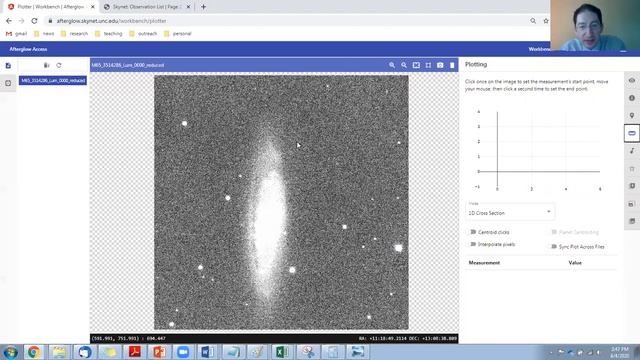Image resolution: width=640 pixels, height=360 pixels.
Task: Click the Afterglow Access title link
Action: [28, 49]
